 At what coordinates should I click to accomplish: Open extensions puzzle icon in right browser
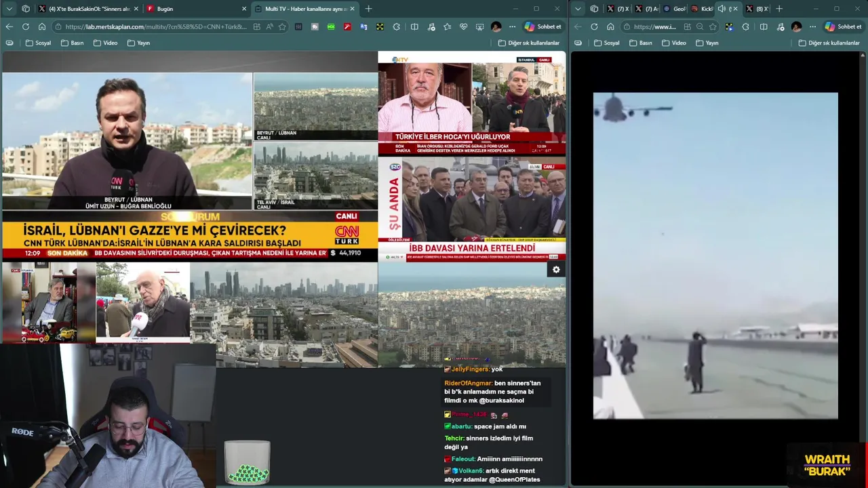pos(745,26)
